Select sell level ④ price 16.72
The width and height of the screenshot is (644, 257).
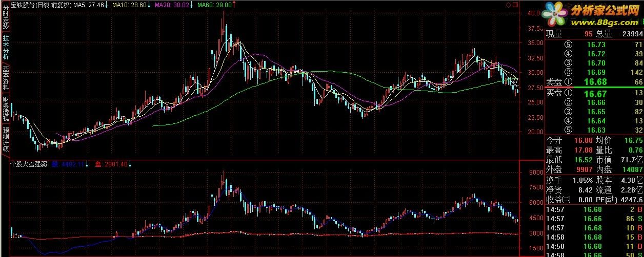pos(596,54)
